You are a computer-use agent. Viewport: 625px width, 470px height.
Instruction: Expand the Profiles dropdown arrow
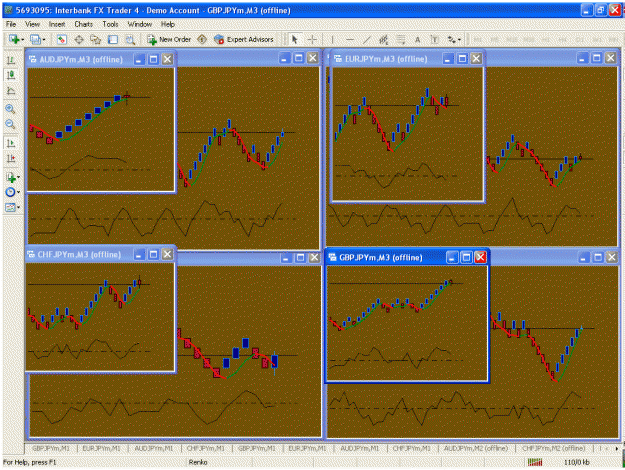click(x=44, y=39)
